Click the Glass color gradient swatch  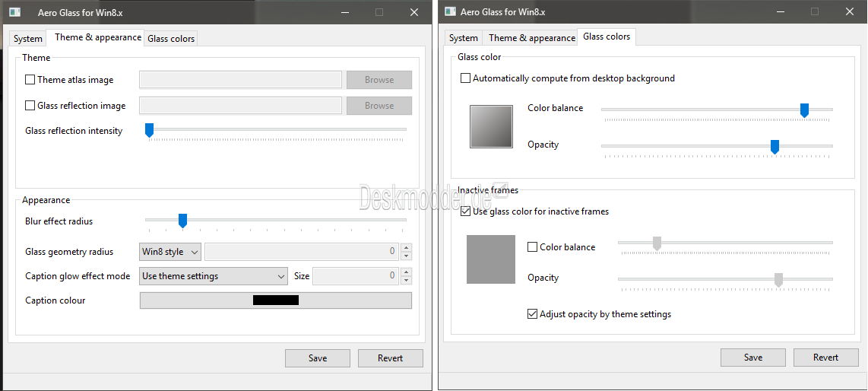click(x=492, y=127)
